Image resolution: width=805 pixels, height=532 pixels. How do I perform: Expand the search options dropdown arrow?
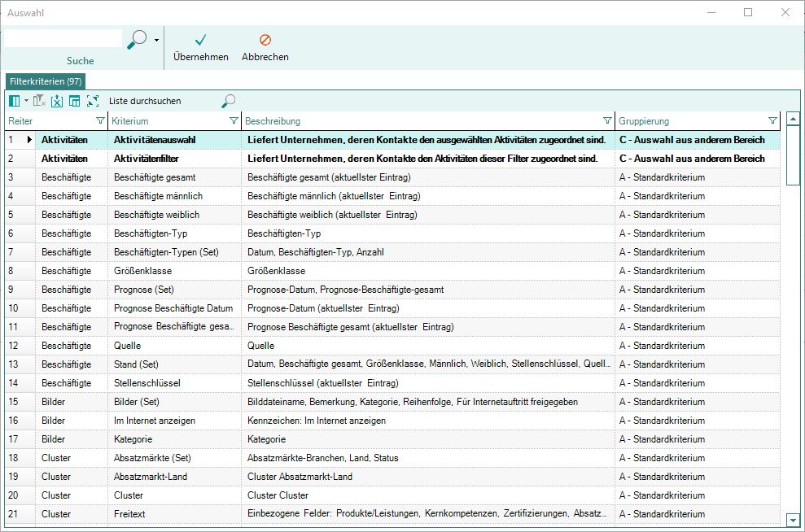[x=156, y=39]
